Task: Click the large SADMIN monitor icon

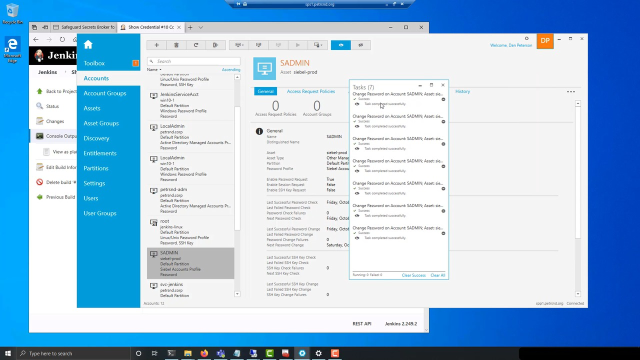Action: (x=264, y=68)
